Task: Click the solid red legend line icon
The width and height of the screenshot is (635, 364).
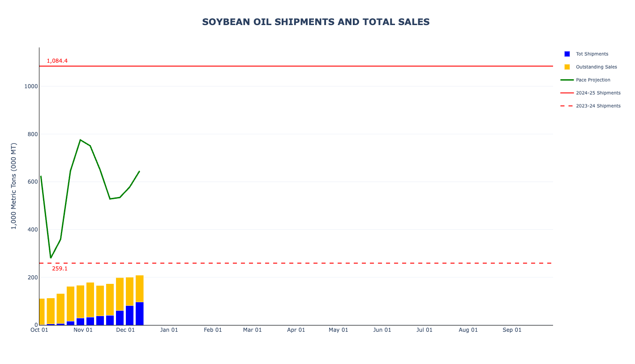Action: [x=567, y=93]
